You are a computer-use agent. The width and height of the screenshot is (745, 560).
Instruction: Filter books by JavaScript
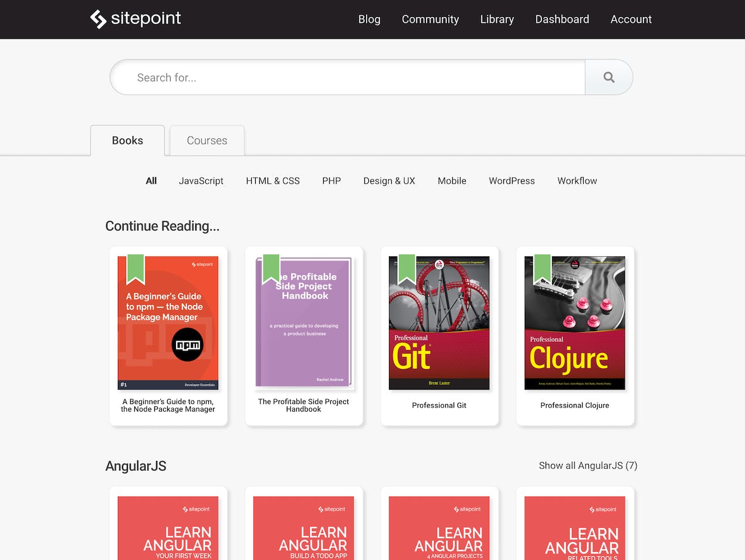201,181
